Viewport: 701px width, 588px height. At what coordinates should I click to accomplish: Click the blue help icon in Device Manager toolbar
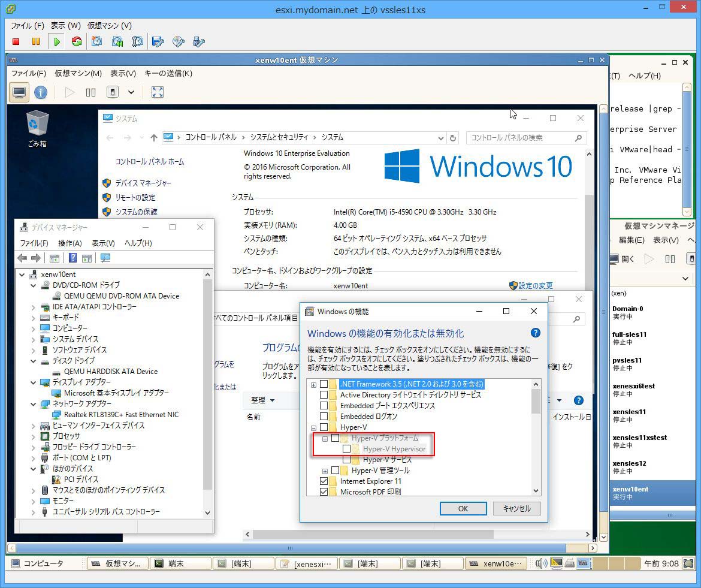73,258
